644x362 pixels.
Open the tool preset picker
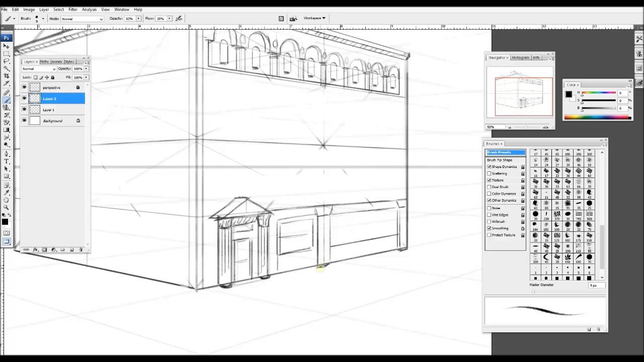tap(9, 19)
